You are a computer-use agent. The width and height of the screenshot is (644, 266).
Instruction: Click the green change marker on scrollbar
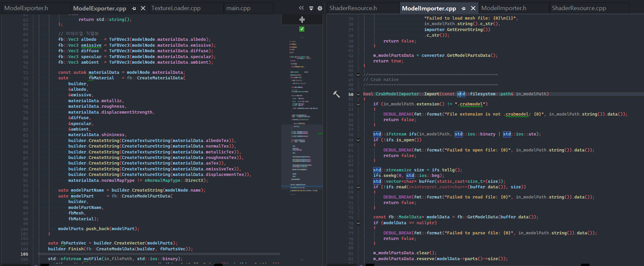pos(320,133)
